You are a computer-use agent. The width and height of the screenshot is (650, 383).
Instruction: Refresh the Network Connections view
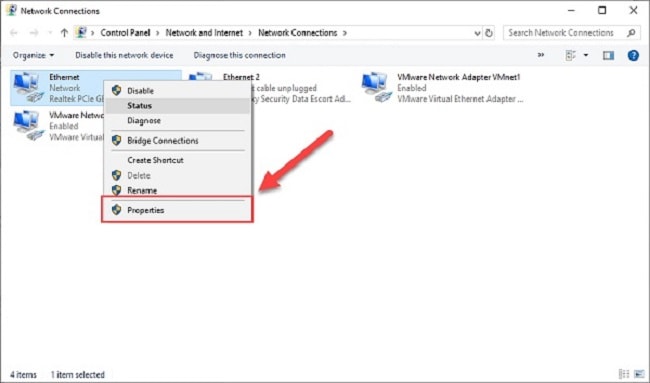(489, 33)
